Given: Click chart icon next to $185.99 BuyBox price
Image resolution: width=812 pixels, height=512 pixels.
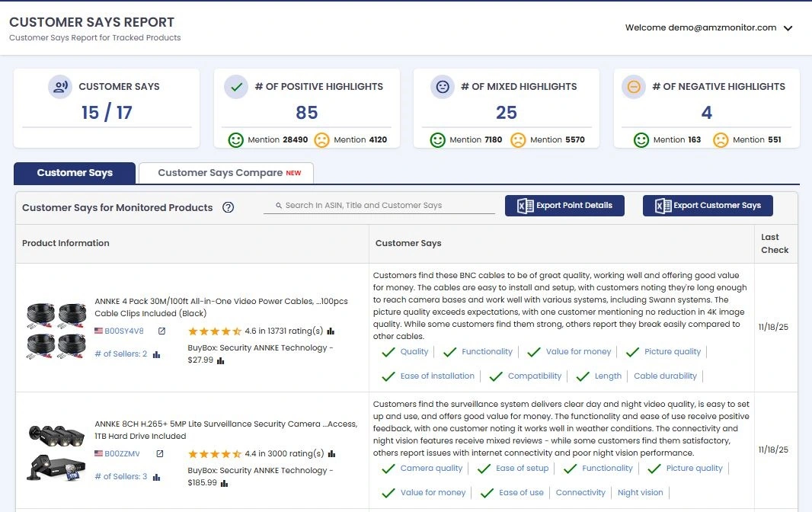Looking at the screenshot, I should click(x=225, y=483).
